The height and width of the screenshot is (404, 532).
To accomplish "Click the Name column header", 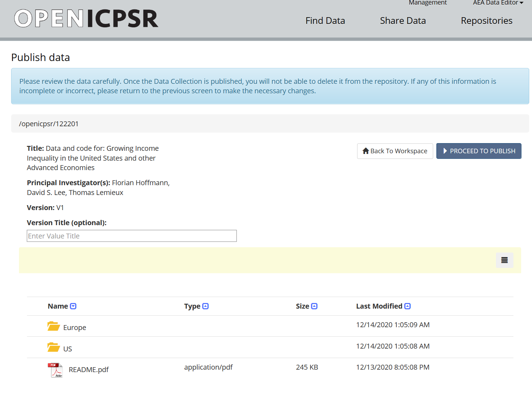I will click(58, 306).
